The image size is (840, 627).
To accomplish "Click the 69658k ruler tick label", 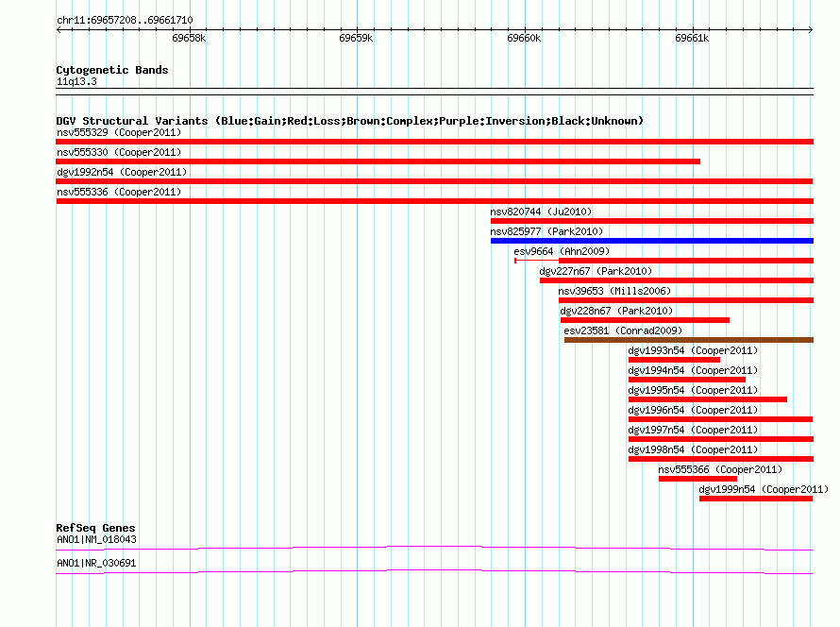I will pyautogui.click(x=189, y=38).
